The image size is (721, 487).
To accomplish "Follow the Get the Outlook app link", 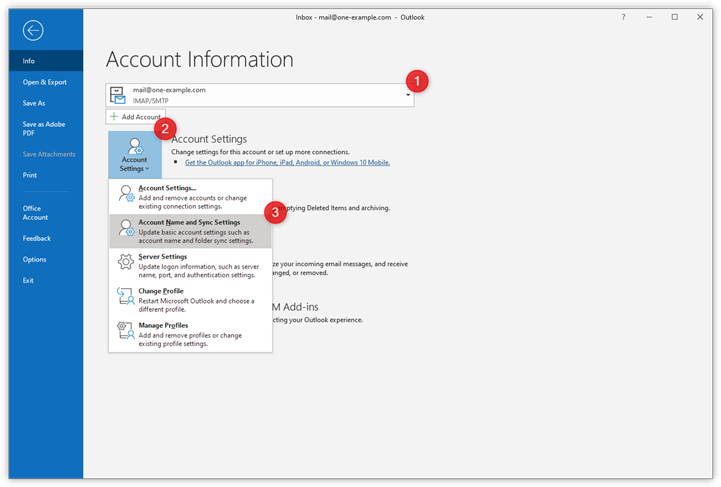I will [x=287, y=162].
